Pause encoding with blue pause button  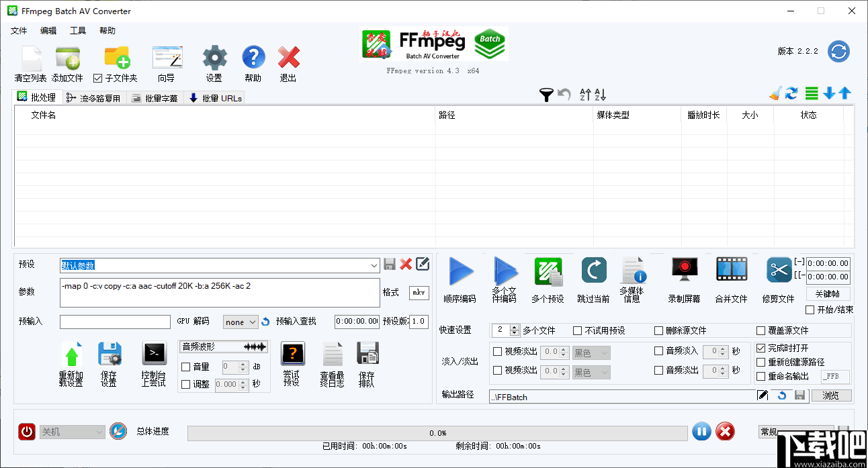click(701, 432)
